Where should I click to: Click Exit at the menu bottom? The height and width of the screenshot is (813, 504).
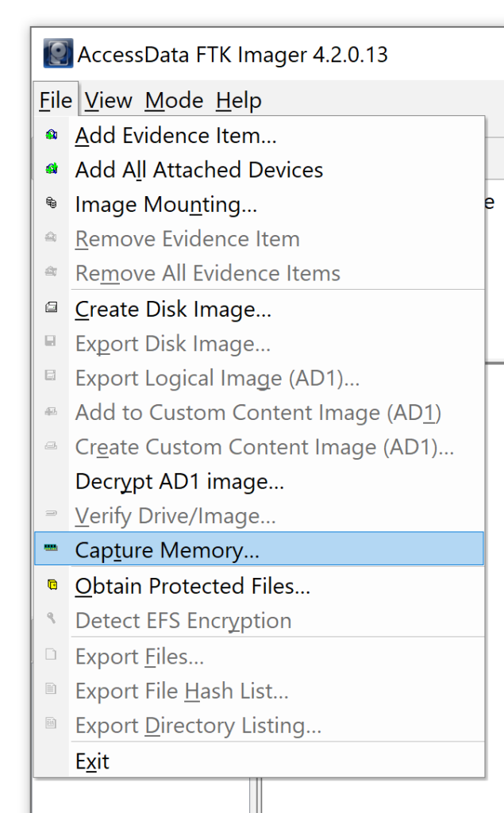pos(92,761)
